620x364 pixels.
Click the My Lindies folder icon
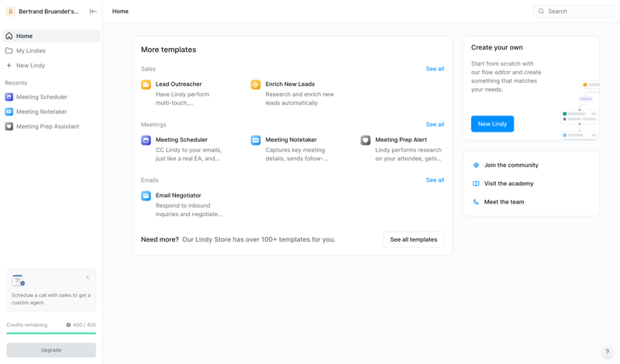coord(9,50)
